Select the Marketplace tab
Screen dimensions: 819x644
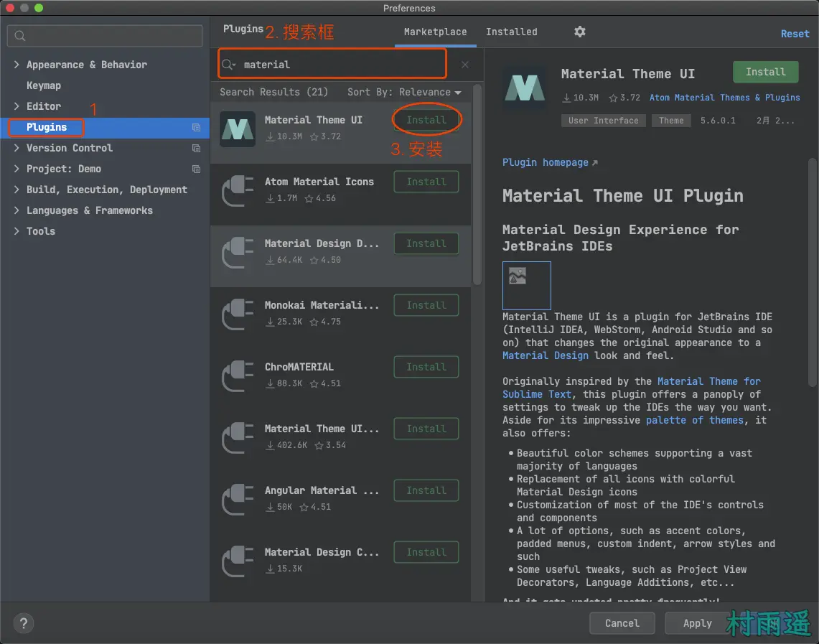[x=435, y=32]
